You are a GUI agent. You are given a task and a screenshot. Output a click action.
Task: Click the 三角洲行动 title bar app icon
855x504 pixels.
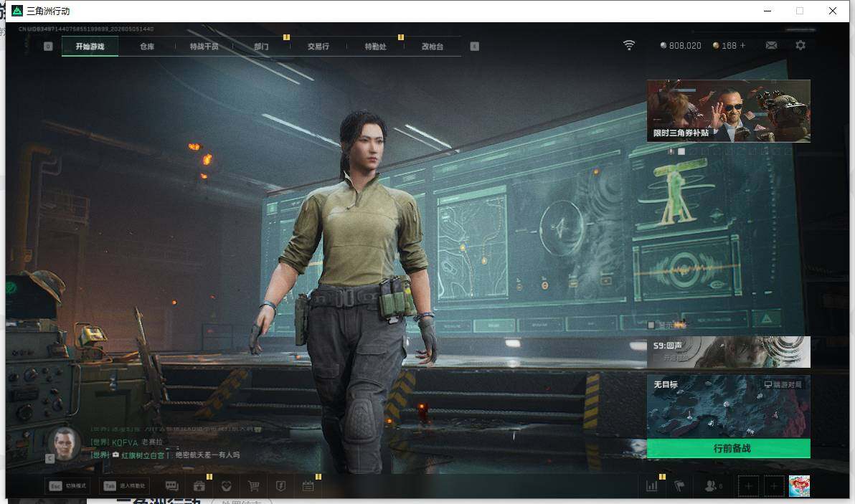17,11
